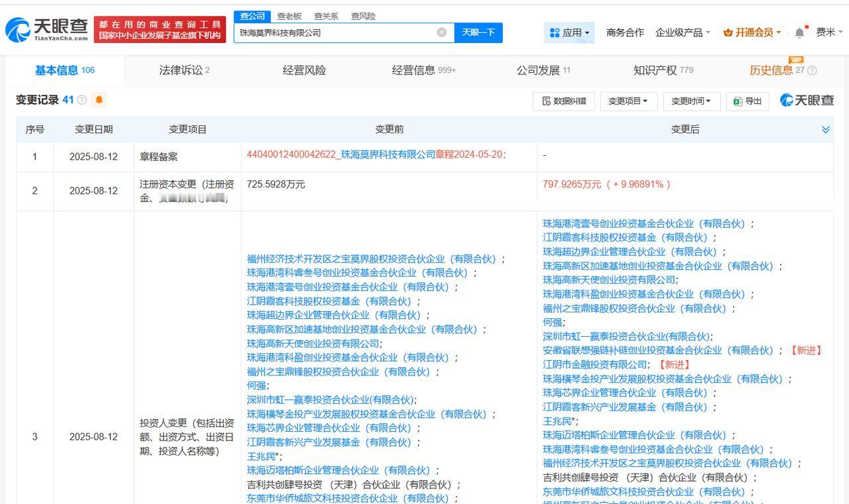
Task: Open the 费米 user account menu
Action: 829,32
